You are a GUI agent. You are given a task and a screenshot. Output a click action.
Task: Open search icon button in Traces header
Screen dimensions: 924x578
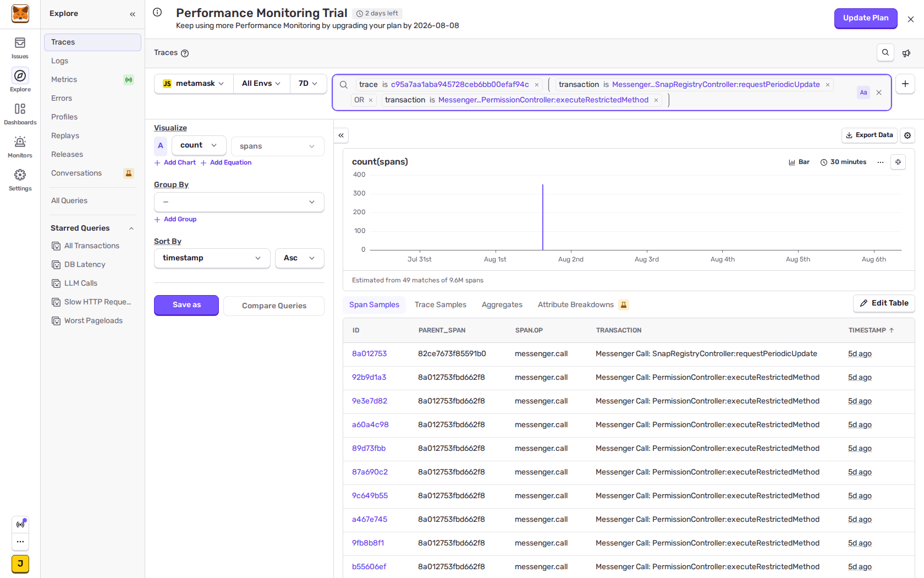pos(886,53)
